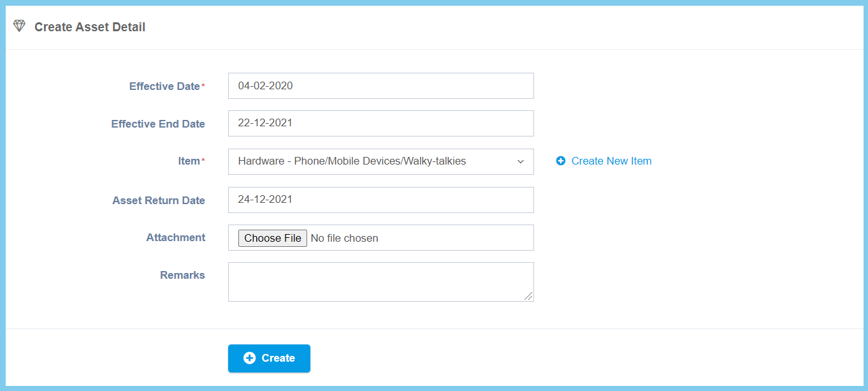This screenshot has width=868, height=391.
Task: Click the Asset Return Date label
Action: coord(159,200)
